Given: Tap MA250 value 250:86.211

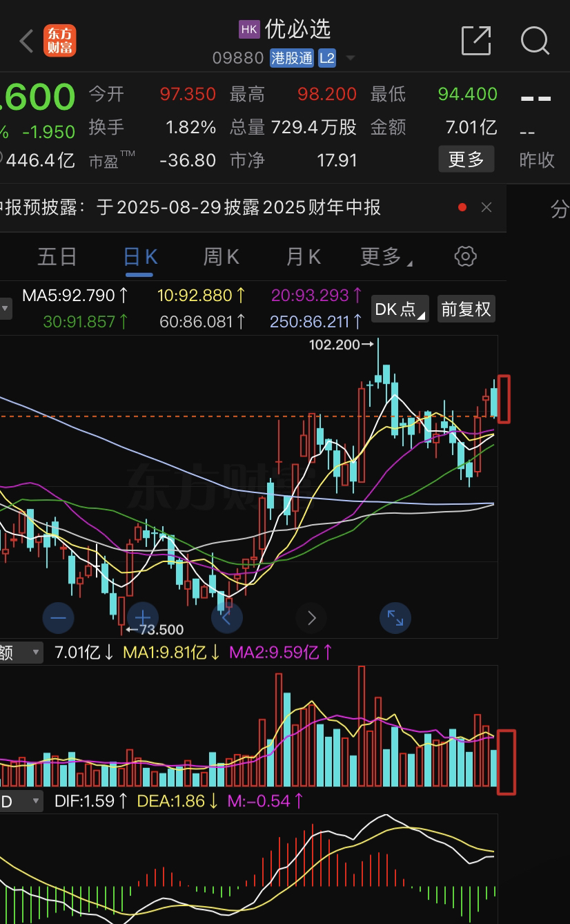Looking at the screenshot, I should 317,321.
